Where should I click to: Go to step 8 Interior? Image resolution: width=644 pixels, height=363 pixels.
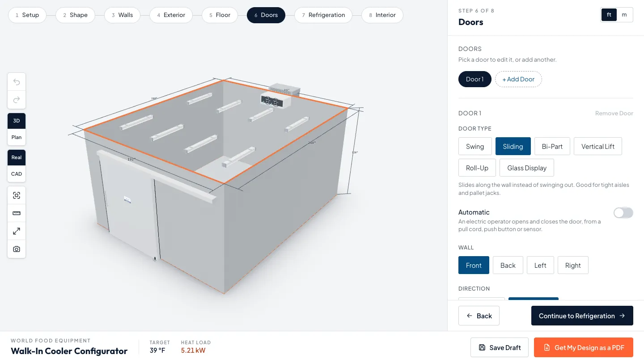(x=382, y=15)
